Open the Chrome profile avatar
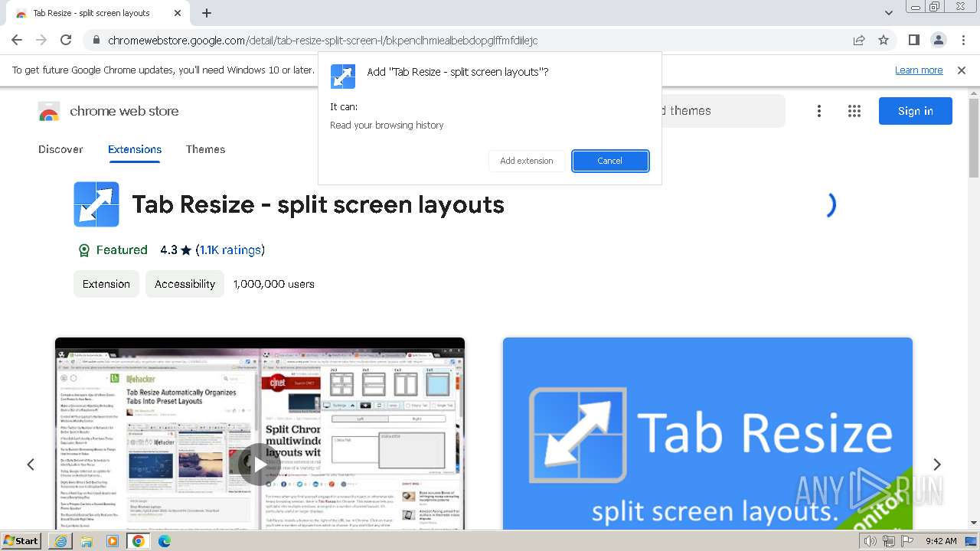Screen dimensions: 980x551 point(938,41)
